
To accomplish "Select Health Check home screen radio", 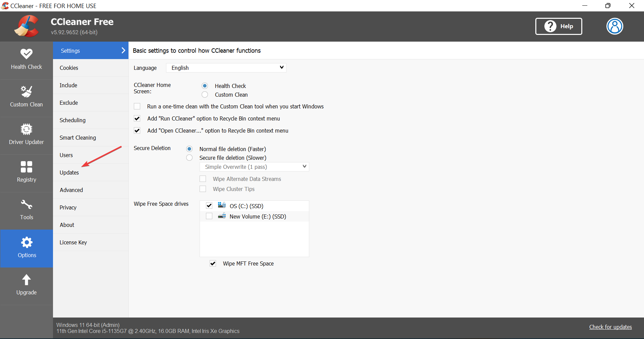I will [x=205, y=86].
